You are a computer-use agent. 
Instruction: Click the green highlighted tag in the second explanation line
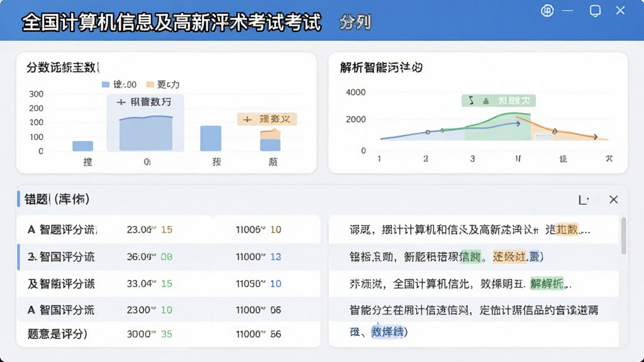(470, 257)
